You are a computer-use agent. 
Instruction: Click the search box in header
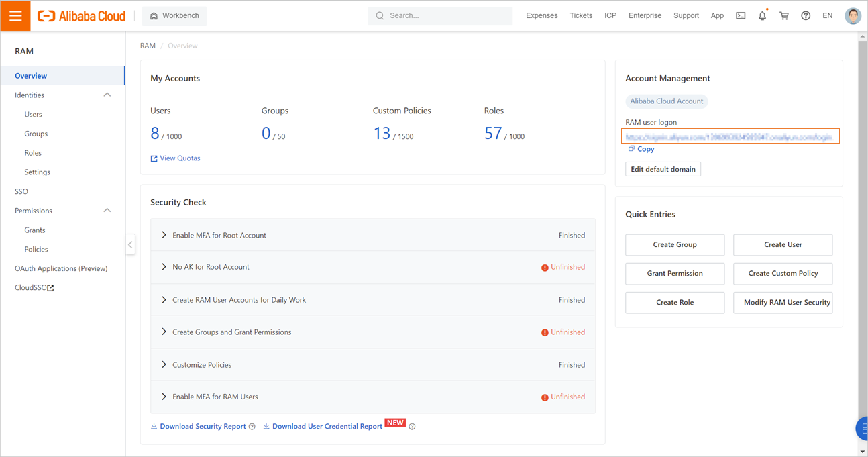440,15
